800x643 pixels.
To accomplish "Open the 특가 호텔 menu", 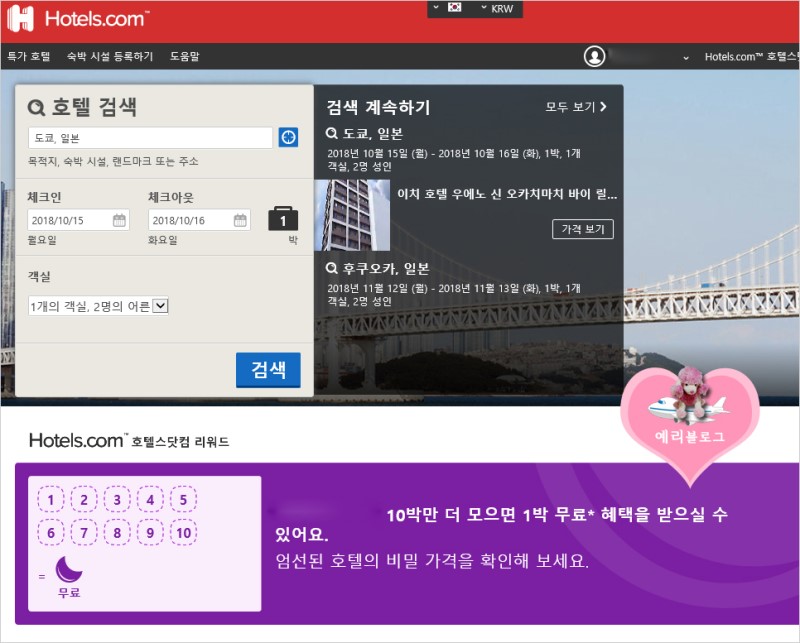I will 29,56.
